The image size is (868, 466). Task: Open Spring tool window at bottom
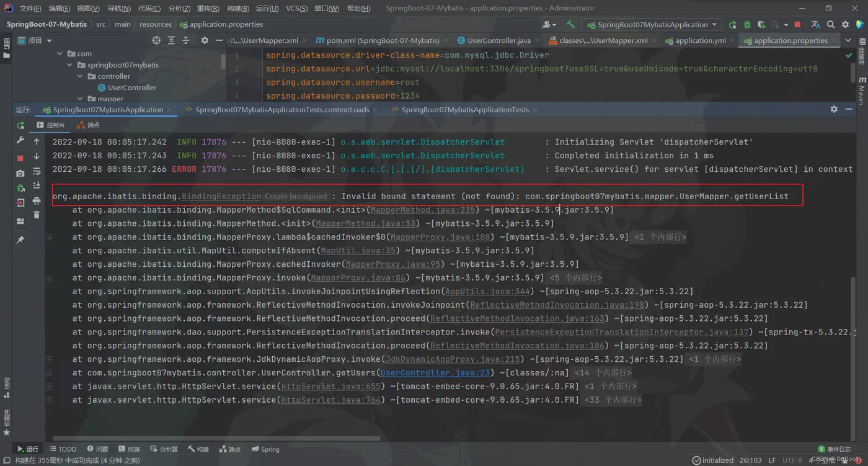(x=265, y=449)
